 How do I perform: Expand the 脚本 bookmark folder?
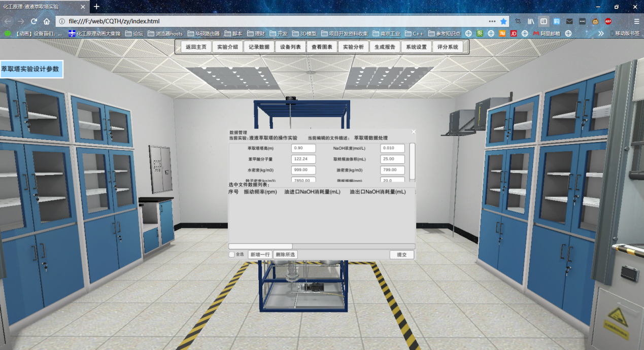[233, 33]
